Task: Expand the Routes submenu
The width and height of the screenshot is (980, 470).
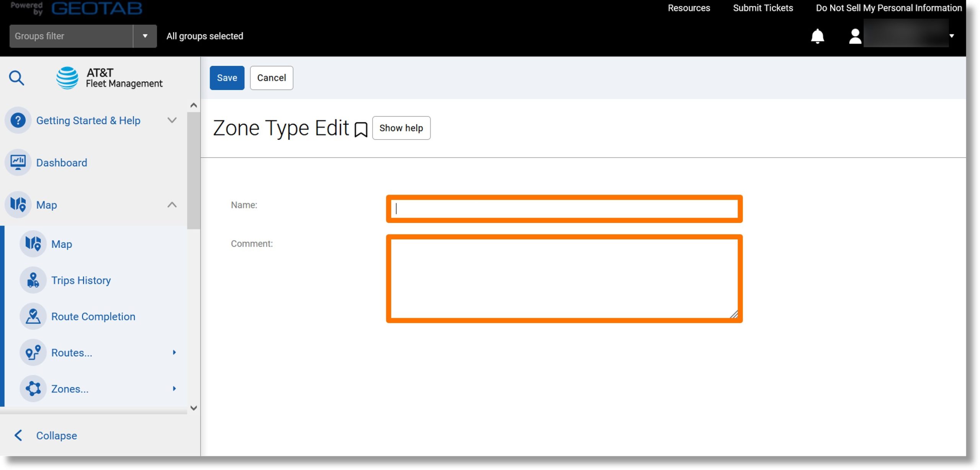Action: 174,352
